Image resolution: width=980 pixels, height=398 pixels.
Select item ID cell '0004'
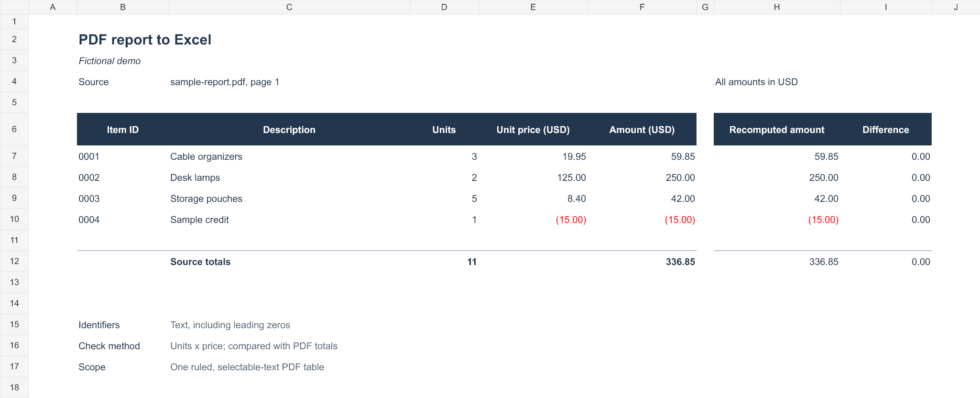tap(123, 220)
